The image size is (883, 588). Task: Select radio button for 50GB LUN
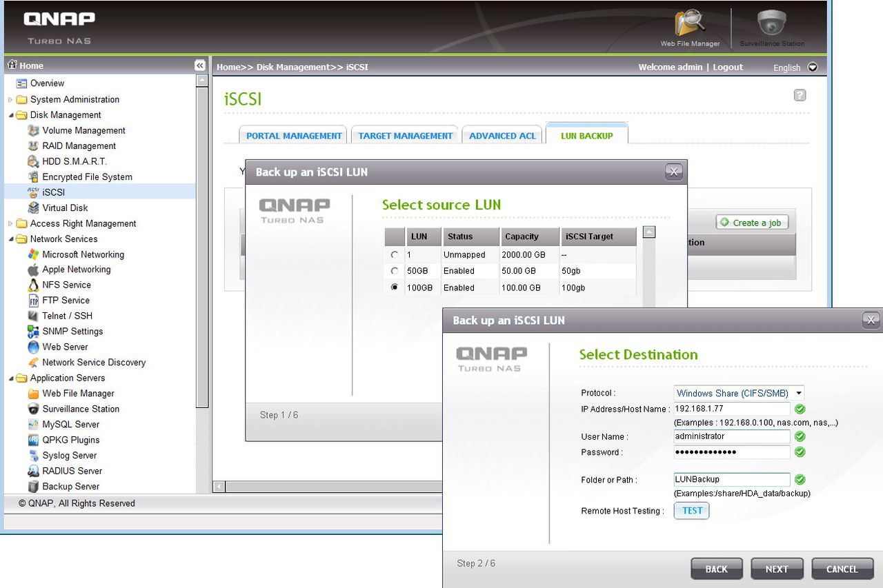(x=395, y=271)
